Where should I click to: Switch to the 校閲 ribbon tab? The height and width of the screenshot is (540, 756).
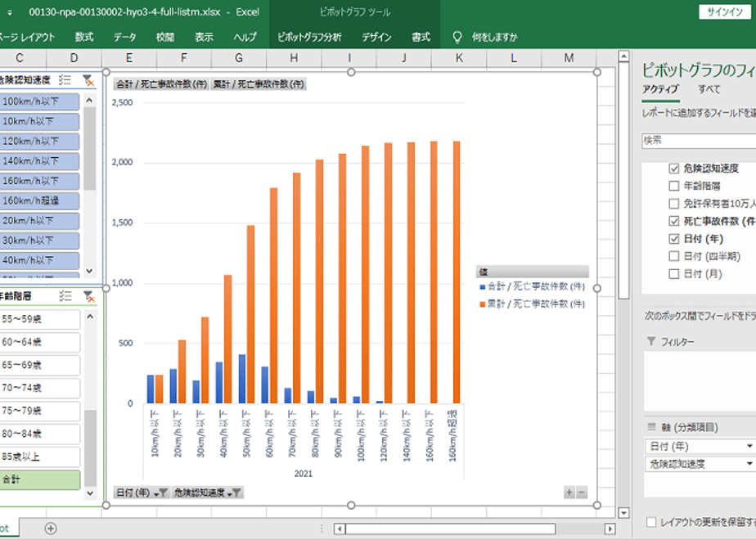165,37
